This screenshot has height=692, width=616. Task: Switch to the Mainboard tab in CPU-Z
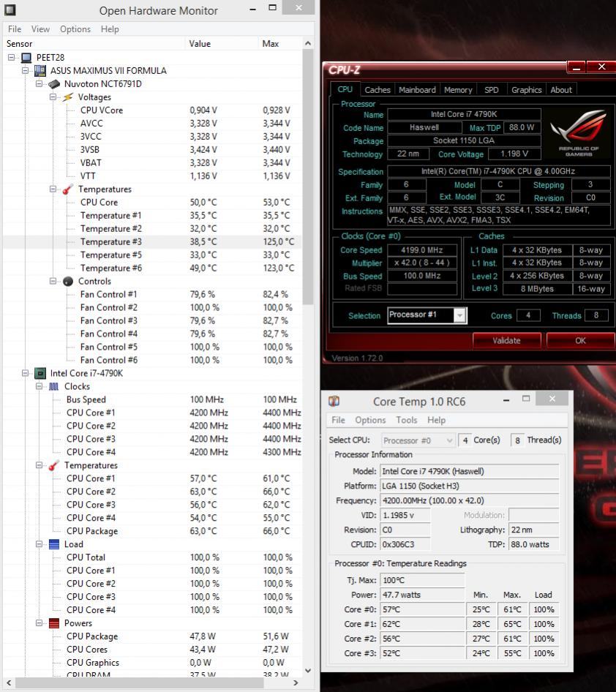(417, 90)
